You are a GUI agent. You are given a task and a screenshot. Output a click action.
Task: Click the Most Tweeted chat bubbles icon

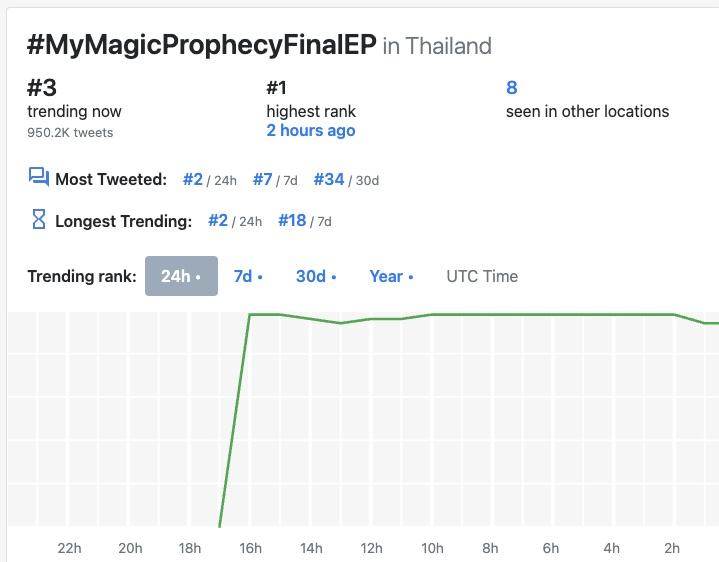[x=38, y=179]
